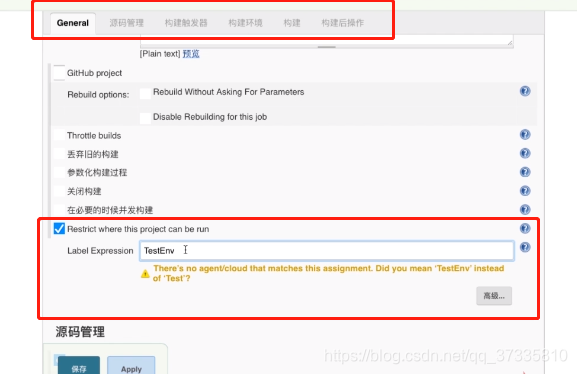
Task: Click into the Label Expression text field
Action: point(327,251)
